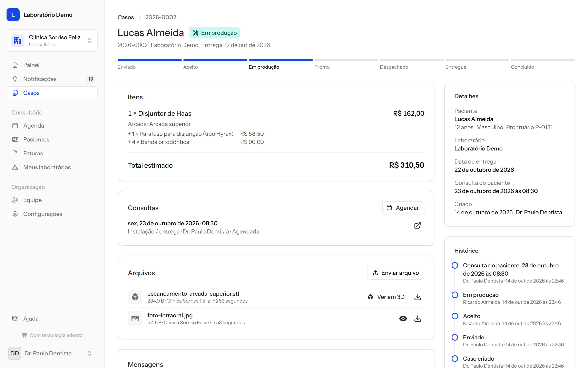This screenshot has height=368, width=588.
Task: Click the patient name Lucas Almeida in Detalhes
Action: (473, 119)
